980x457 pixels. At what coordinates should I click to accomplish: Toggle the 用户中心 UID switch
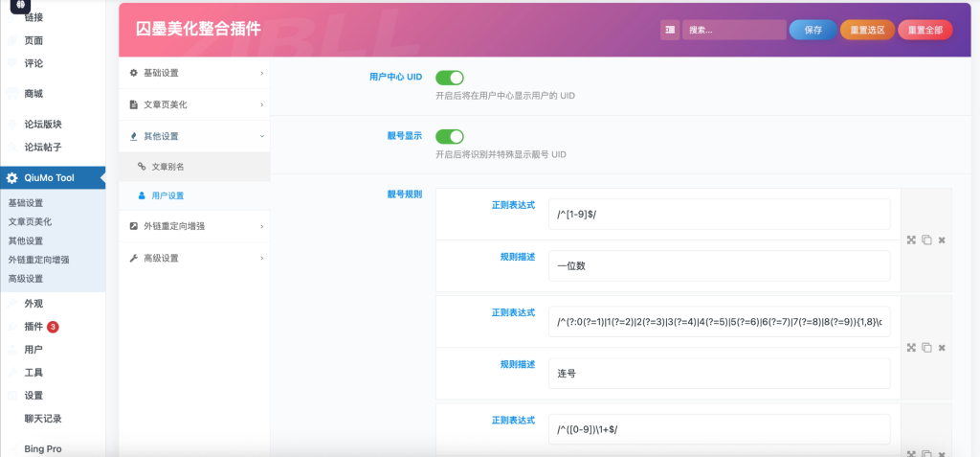point(450,78)
